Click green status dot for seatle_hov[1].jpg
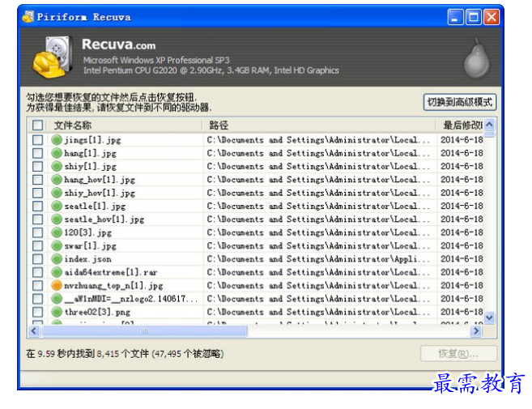The width and height of the screenshot is (532, 409). click(57, 219)
